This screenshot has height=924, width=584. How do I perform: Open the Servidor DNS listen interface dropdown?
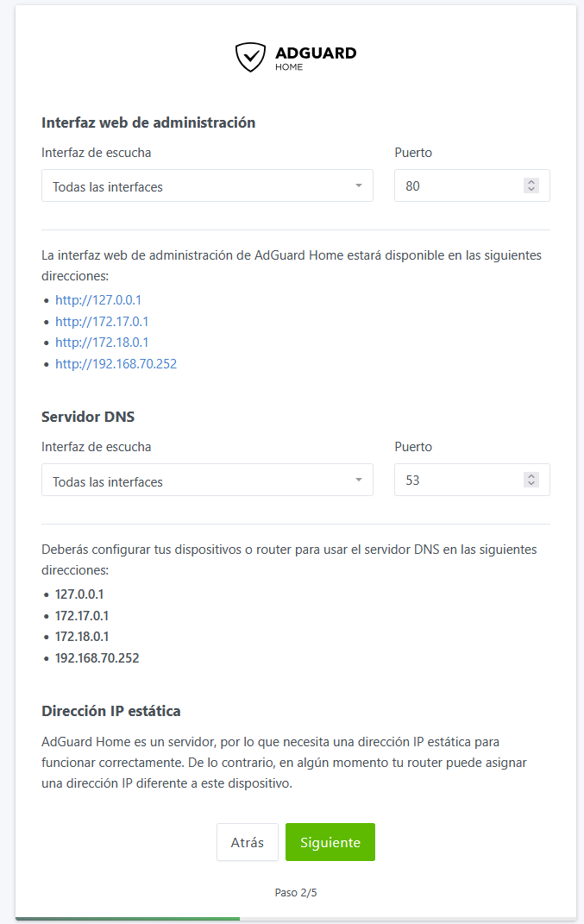click(x=207, y=481)
